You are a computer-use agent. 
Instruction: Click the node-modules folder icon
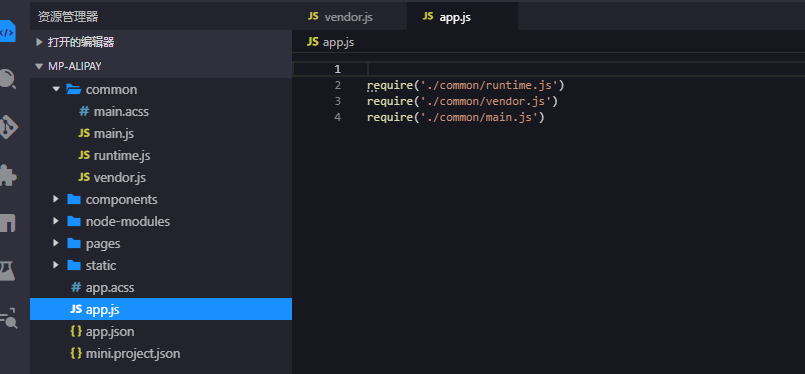[x=74, y=221]
